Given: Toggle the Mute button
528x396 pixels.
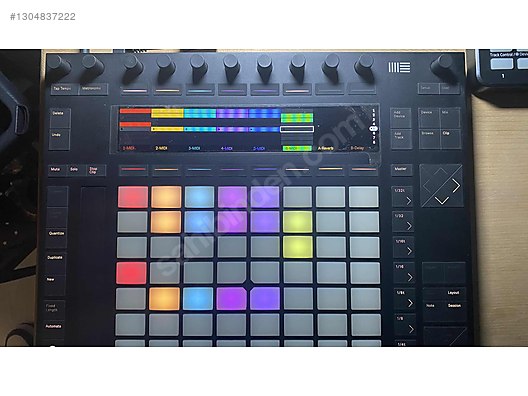Looking at the screenshot, I should coord(56,170).
